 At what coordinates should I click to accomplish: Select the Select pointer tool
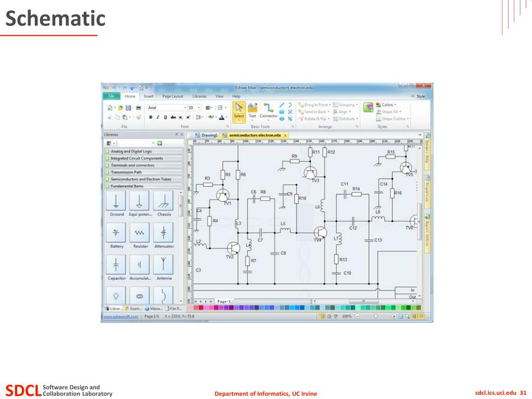[239, 112]
